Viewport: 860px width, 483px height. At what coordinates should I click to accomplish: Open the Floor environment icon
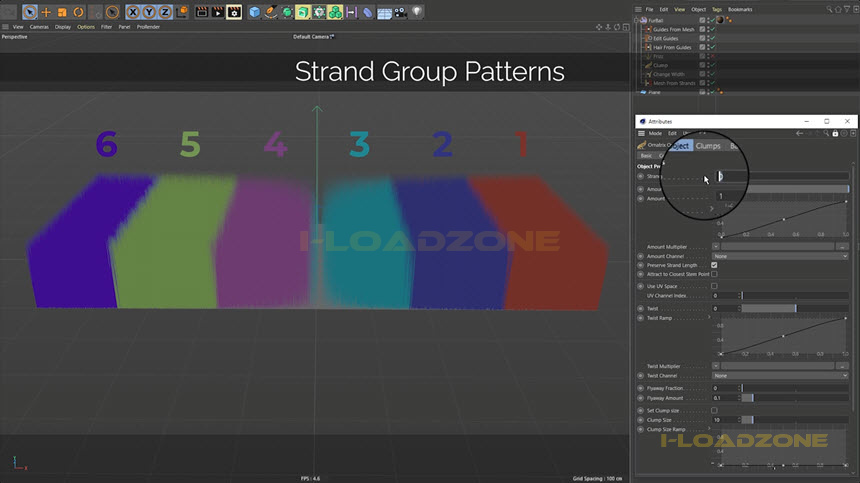[384, 12]
